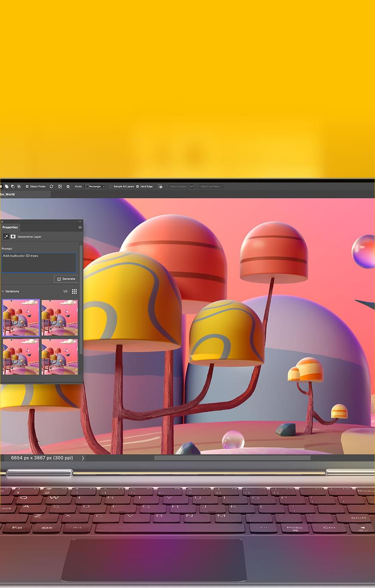This screenshot has height=588, width=375.
Task: Open the Mode Rectangle dropdown
Action: click(x=95, y=186)
